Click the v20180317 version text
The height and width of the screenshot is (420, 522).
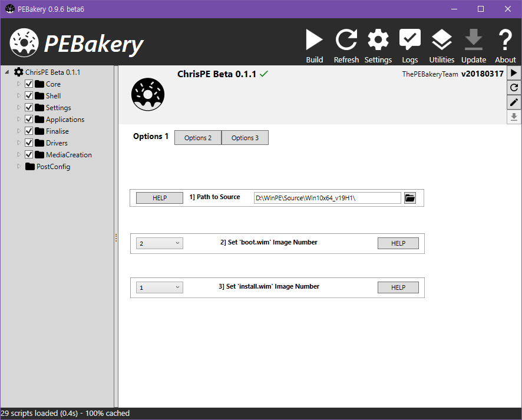[x=483, y=74]
